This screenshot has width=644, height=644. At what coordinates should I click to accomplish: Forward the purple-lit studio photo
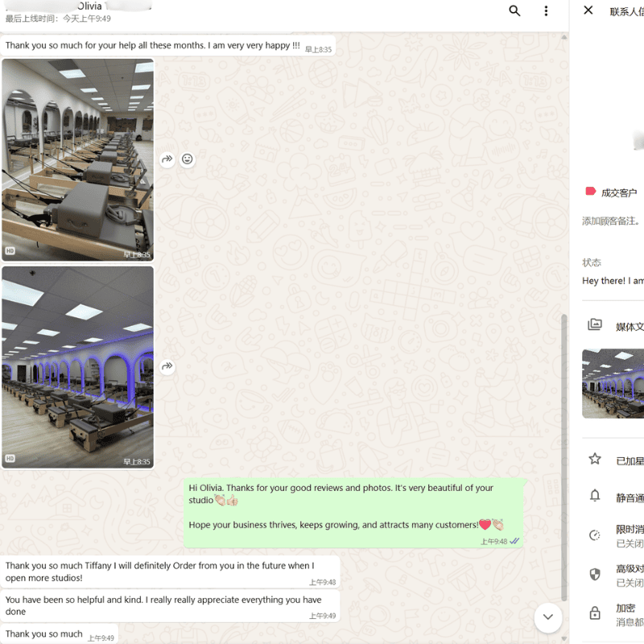click(167, 366)
